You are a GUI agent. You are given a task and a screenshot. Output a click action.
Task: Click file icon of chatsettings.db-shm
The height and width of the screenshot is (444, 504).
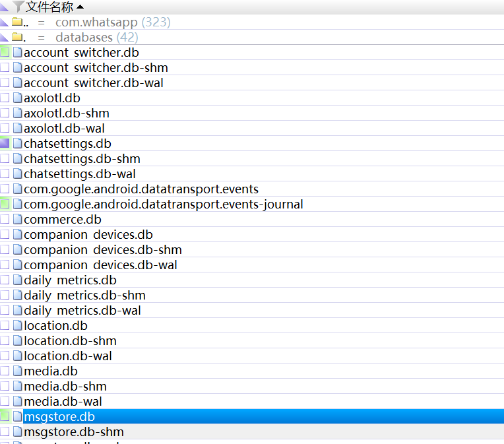[x=18, y=158]
